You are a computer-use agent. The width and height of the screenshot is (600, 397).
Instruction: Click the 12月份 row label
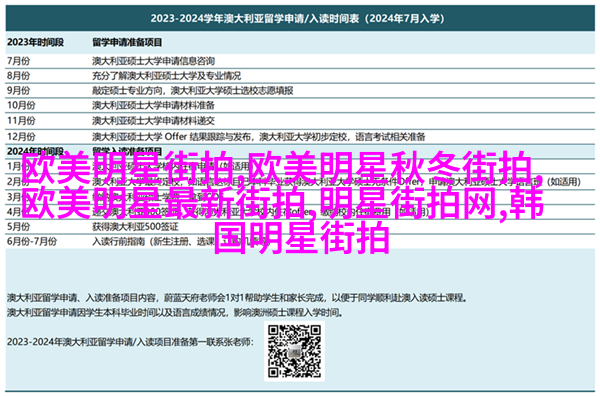(21, 136)
